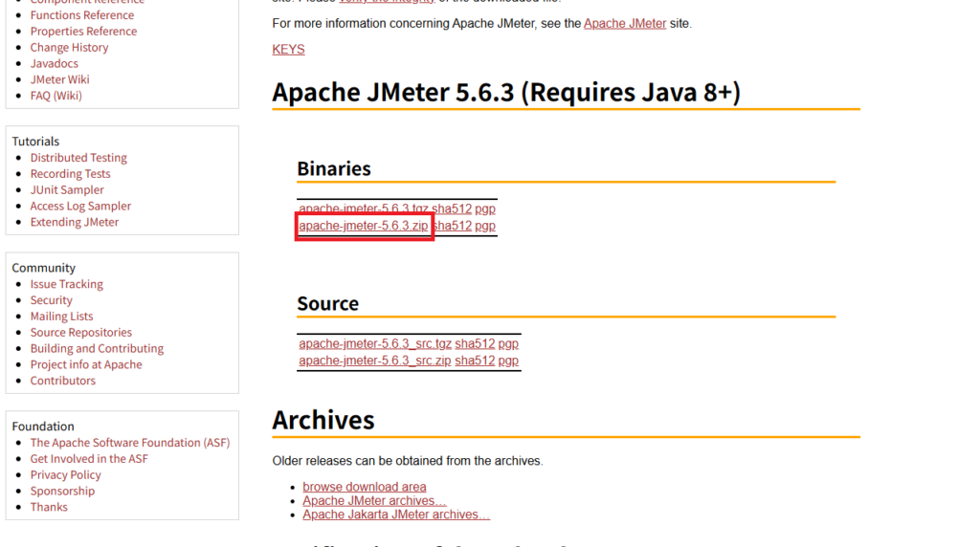Viewport: 980px width, 547px height.
Task: Open the Sponsorship link
Action: click(x=62, y=491)
